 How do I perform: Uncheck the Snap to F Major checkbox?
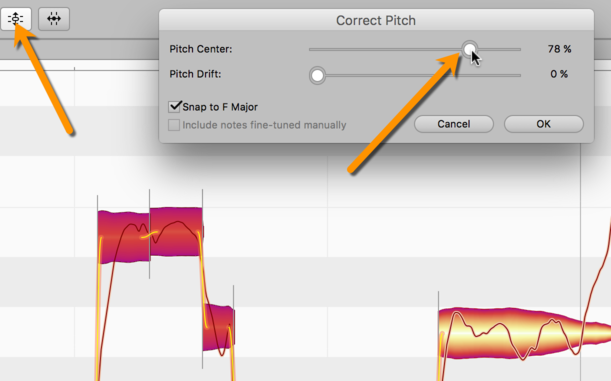tap(174, 106)
